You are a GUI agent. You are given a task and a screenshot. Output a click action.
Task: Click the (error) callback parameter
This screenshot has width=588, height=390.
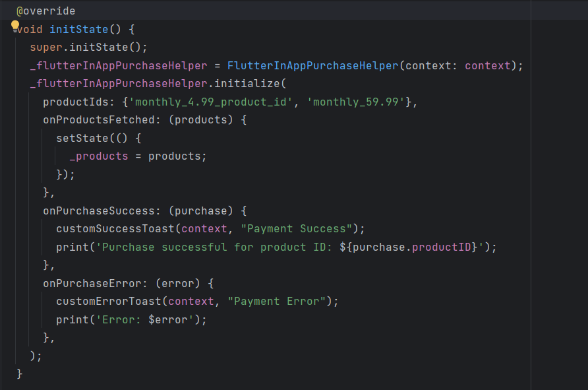tap(178, 283)
